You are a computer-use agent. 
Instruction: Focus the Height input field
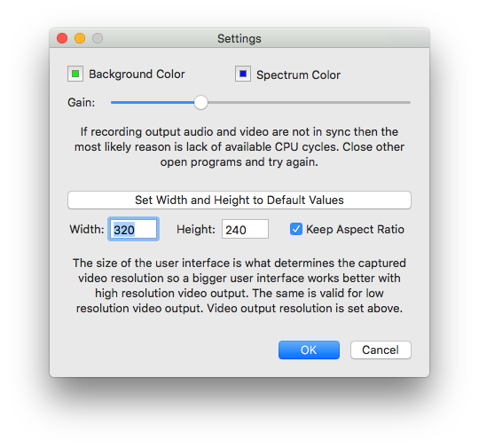click(245, 229)
